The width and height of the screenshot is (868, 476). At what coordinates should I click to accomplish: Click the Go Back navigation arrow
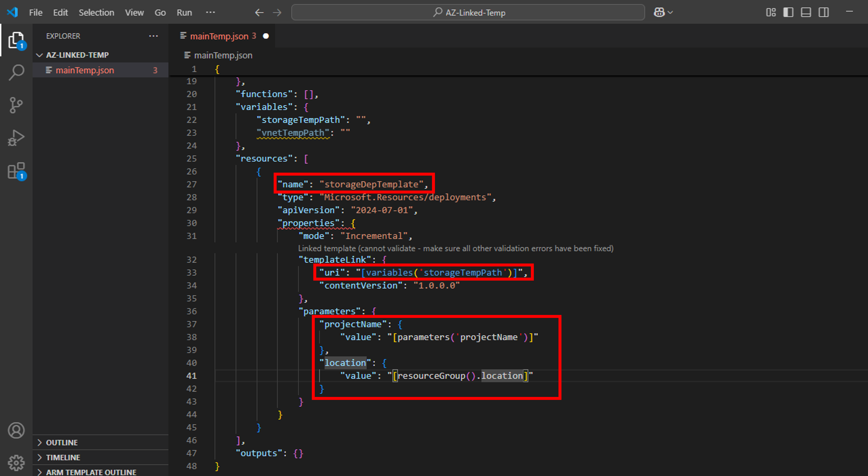coord(259,12)
